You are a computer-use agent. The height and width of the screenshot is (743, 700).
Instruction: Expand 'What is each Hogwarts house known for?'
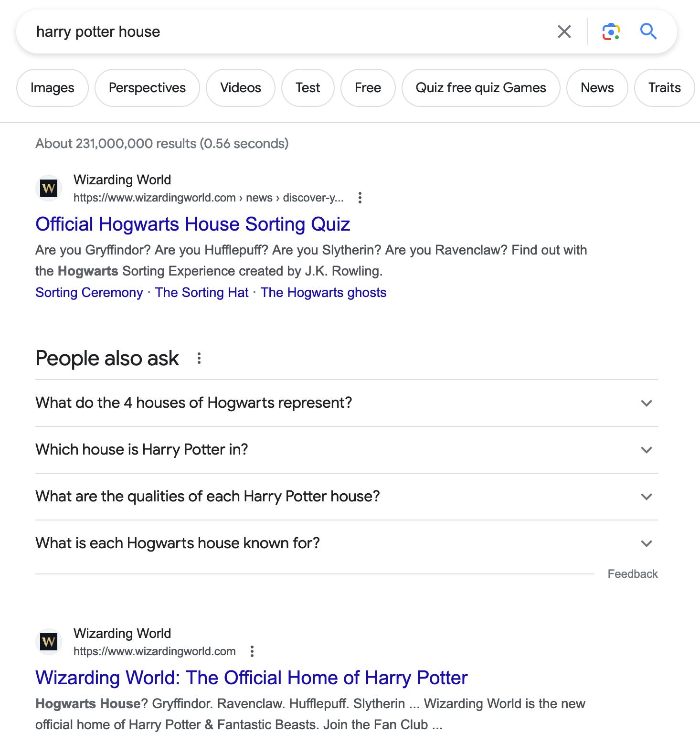coord(347,543)
